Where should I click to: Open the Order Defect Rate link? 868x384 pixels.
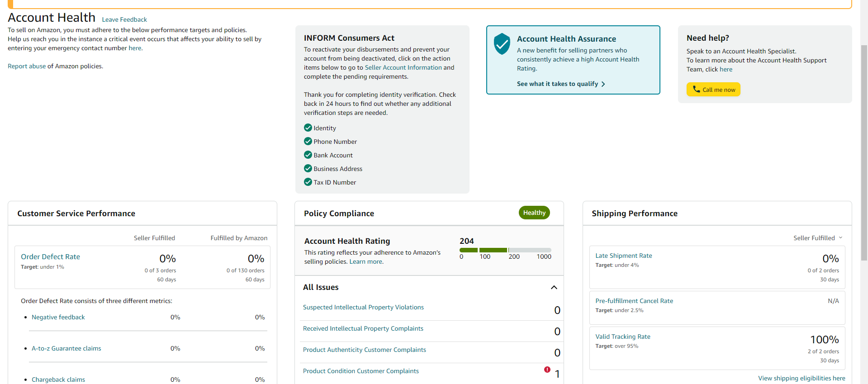50,256
